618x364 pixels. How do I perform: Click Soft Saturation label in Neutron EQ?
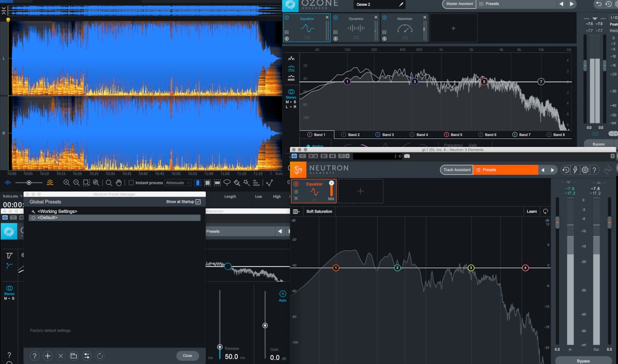(319, 212)
